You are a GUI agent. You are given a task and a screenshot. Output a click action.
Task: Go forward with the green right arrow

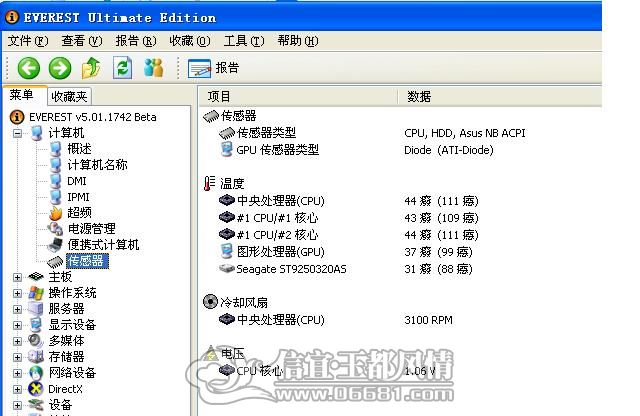(60, 68)
